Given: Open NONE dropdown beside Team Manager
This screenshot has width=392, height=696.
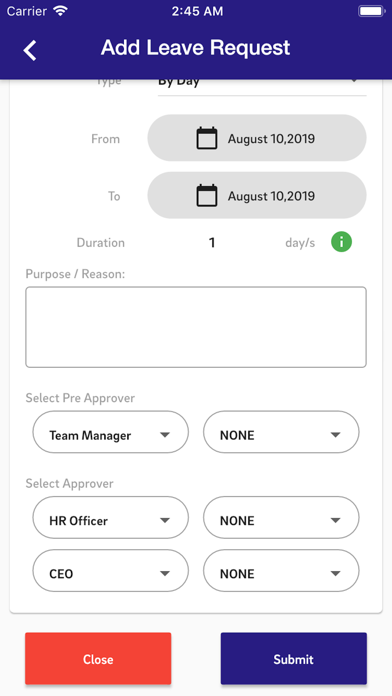Looking at the screenshot, I should 281,432.
